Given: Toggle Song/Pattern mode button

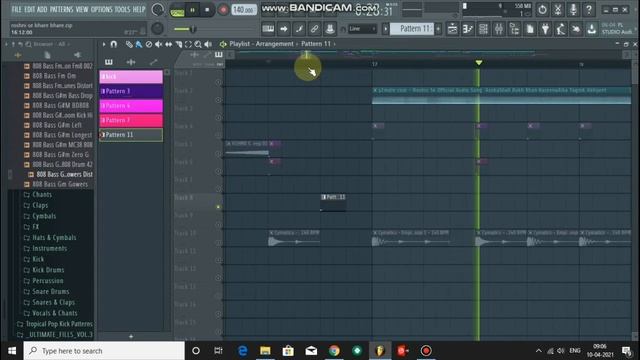Looking at the screenshot, I should pyautogui.click(x=177, y=10).
